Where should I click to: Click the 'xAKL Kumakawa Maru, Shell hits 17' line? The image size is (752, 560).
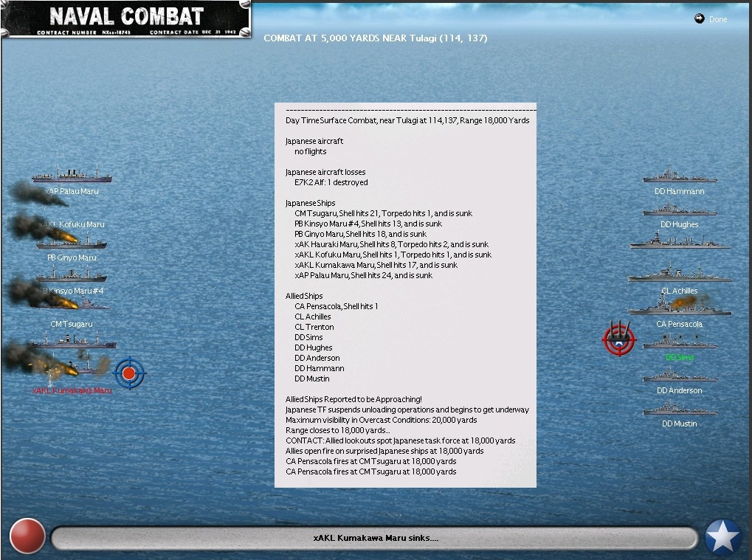click(376, 265)
